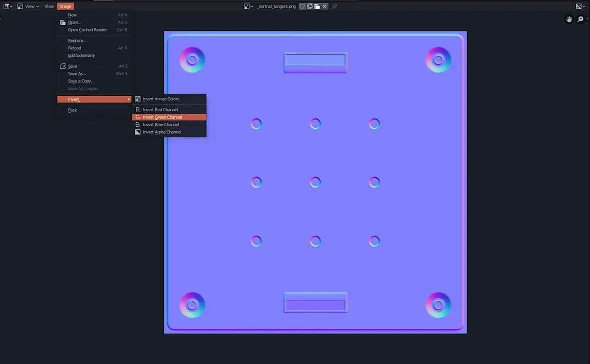This screenshot has height=364, width=590.
Task: Select Invert Alpha Channel
Action: click(169, 132)
